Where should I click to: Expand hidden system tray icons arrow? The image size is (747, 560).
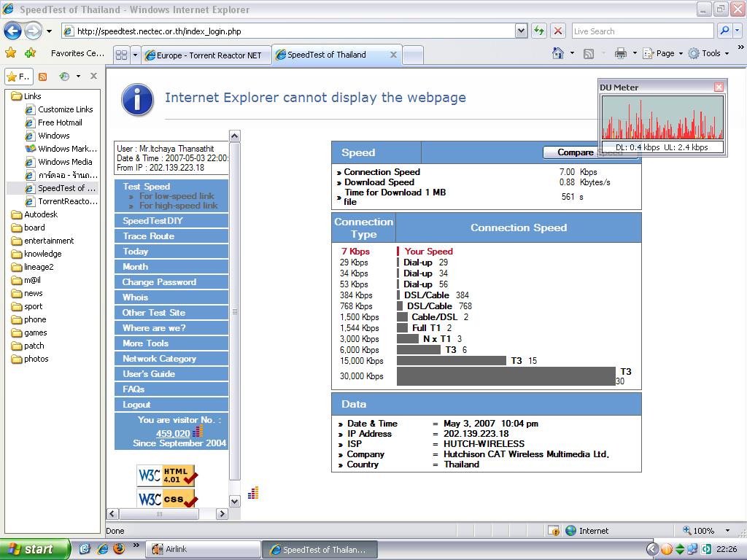pos(652,549)
